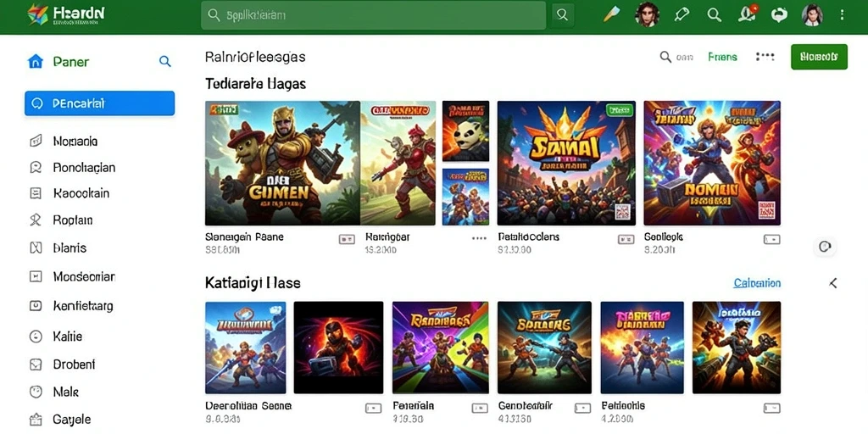Click the left chevron beside Calcenion
The image size is (868, 434).
pyautogui.click(x=832, y=283)
